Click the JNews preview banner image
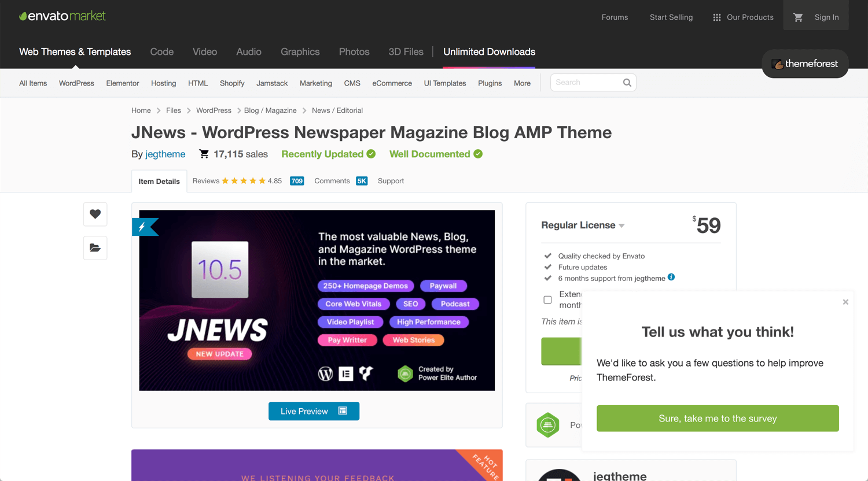The width and height of the screenshot is (868, 481). [x=317, y=300]
